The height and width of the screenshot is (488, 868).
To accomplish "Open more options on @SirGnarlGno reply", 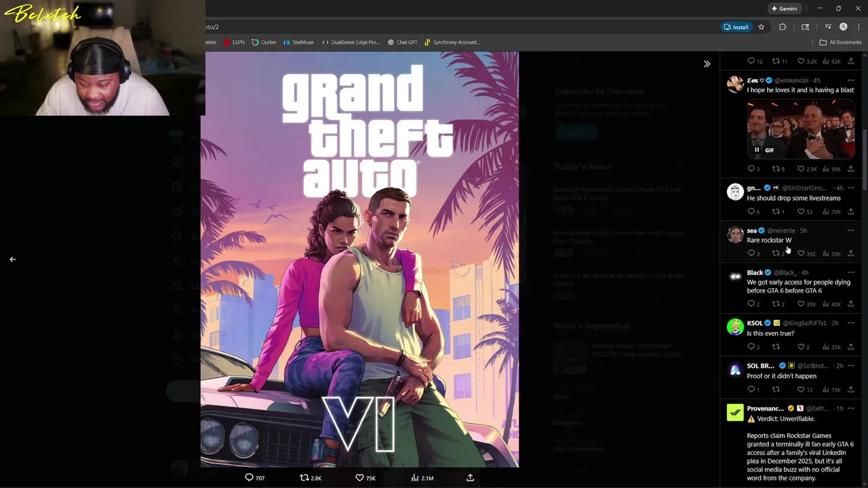I will point(850,188).
